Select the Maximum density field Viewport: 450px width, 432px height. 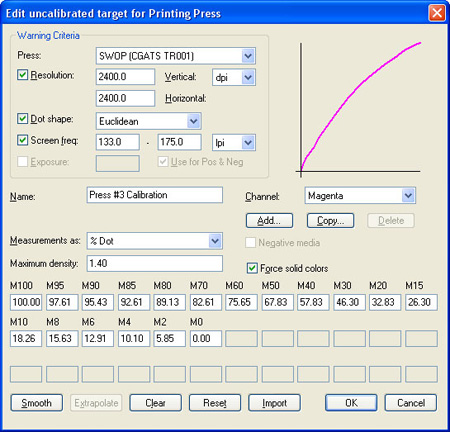(x=155, y=264)
